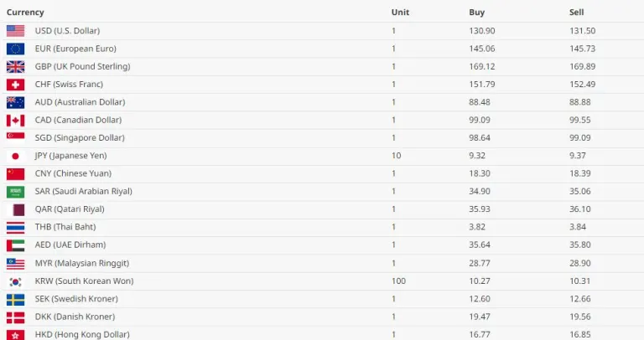Click the Canadian flag icon

tap(15, 120)
